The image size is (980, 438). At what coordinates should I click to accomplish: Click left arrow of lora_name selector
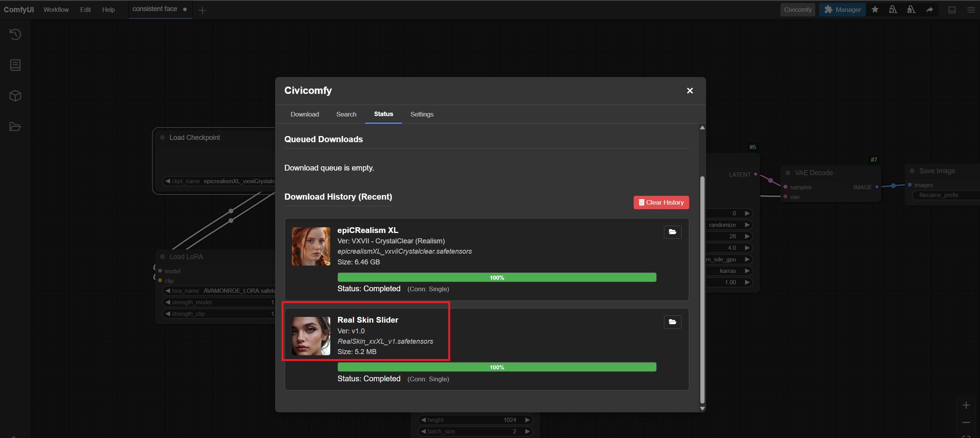168,291
